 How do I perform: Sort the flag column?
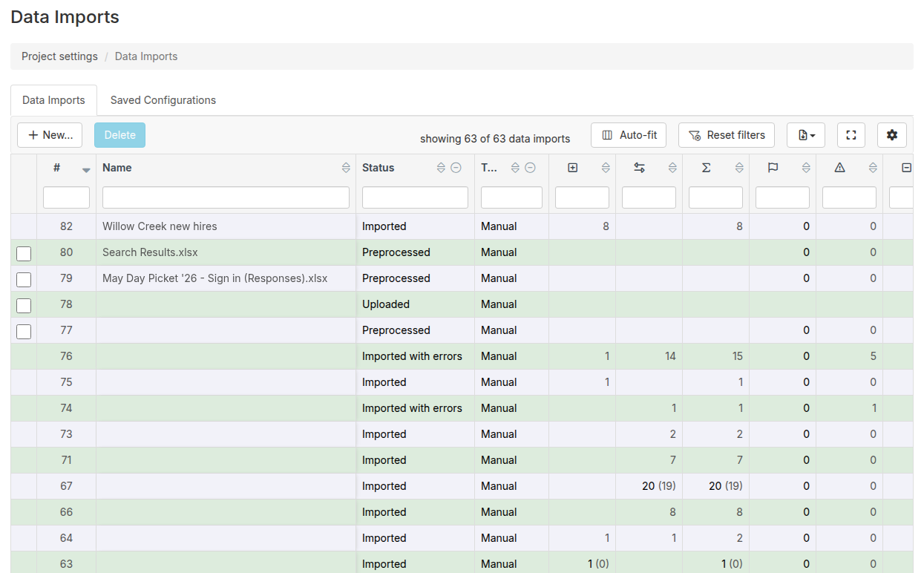(806, 168)
